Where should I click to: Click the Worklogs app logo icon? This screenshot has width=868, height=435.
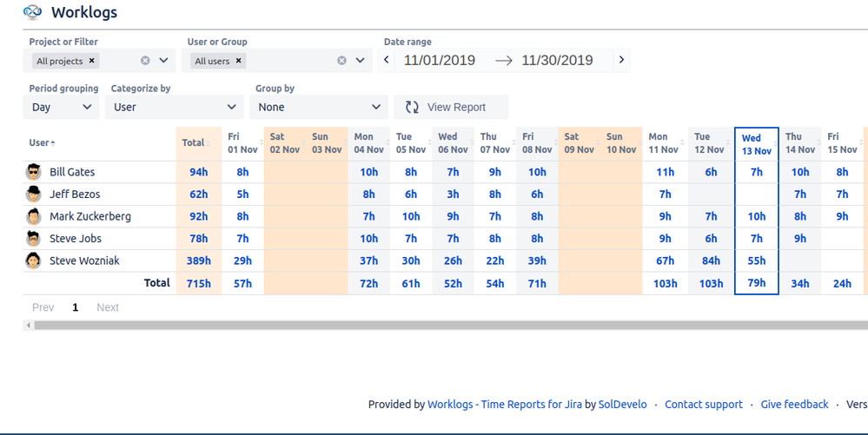click(33, 11)
